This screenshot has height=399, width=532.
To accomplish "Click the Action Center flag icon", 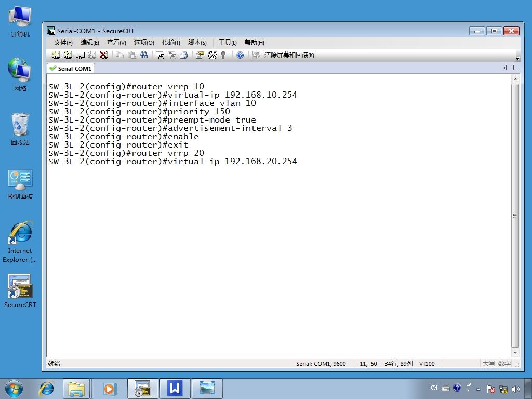I will click(x=490, y=389).
